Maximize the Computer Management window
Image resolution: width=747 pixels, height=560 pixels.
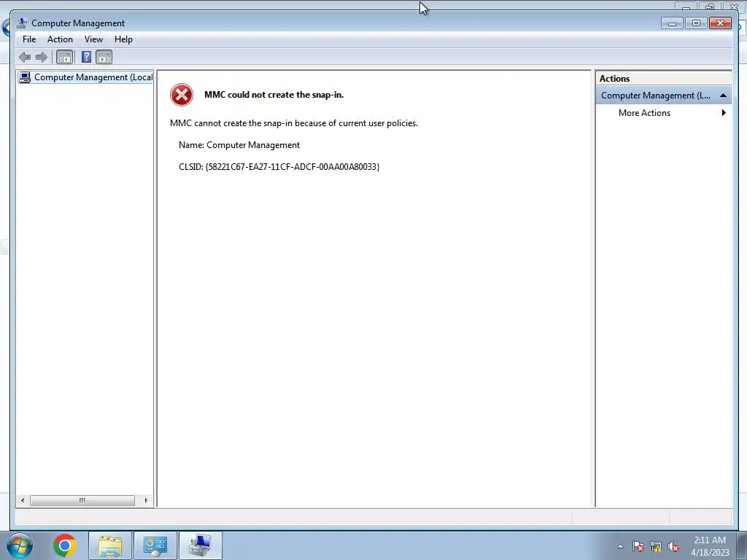click(x=696, y=23)
